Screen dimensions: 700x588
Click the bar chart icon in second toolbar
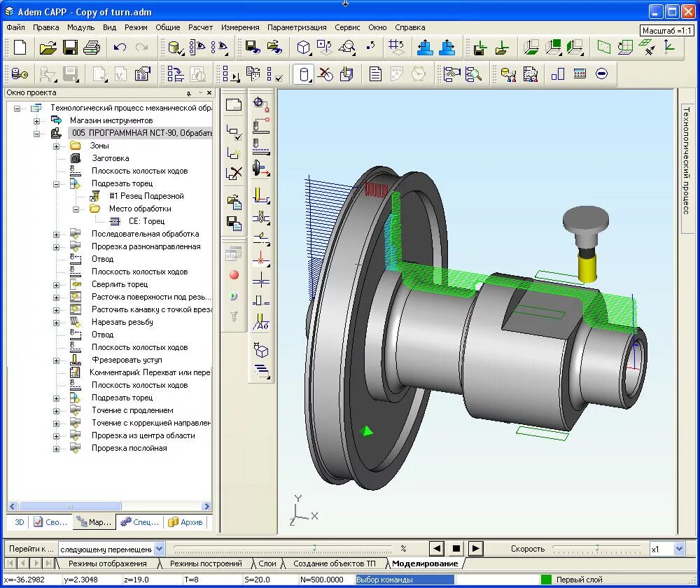558,73
